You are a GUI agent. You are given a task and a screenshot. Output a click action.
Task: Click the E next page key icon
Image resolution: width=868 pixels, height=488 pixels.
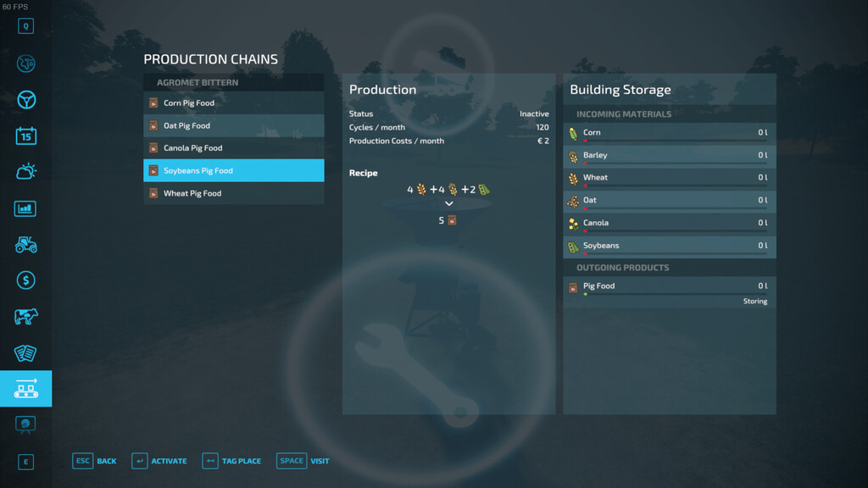[x=25, y=462]
